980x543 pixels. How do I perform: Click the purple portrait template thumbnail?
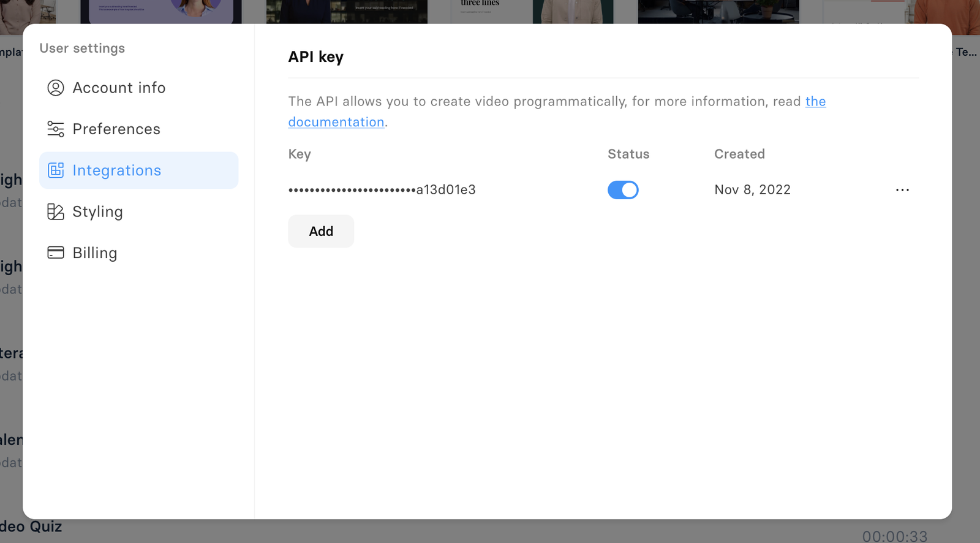(161, 11)
